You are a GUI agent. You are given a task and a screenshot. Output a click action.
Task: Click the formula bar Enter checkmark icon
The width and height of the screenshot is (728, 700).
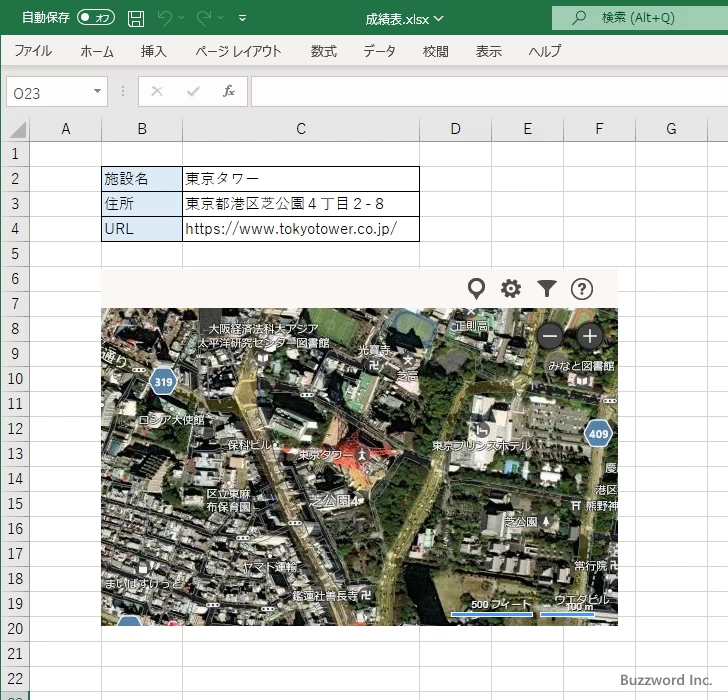click(x=193, y=91)
